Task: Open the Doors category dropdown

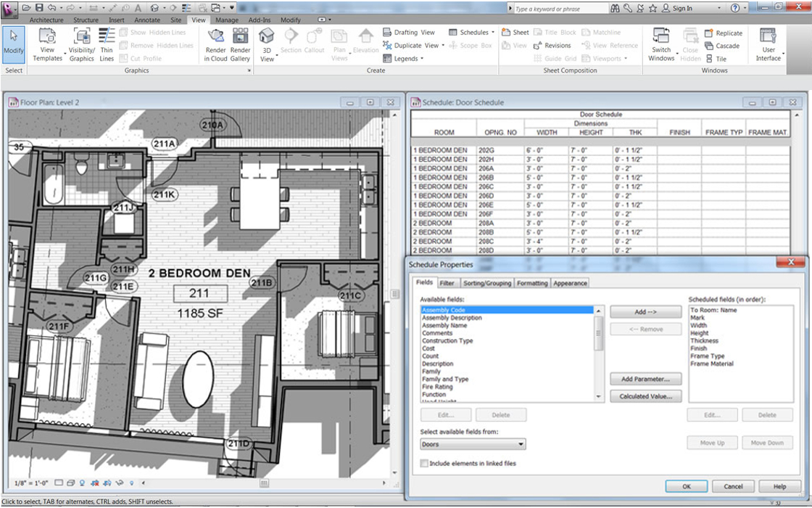Action: point(473,444)
